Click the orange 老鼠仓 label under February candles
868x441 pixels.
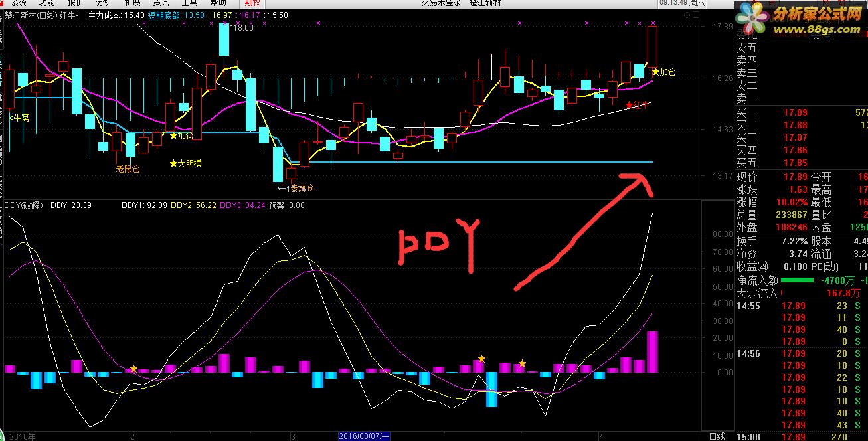click(128, 169)
